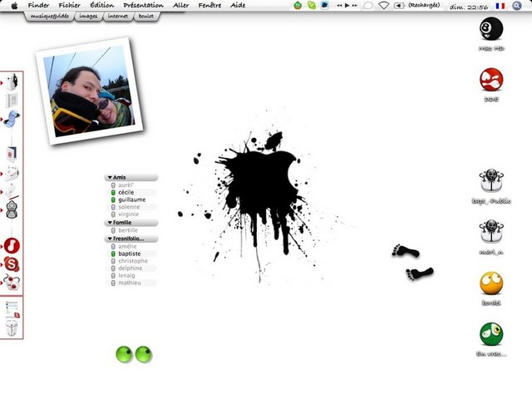Open the 8-ball Mac HD desktop icon
Image resolution: width=532 pixels, height=399 pixels.
click(491, 29)
